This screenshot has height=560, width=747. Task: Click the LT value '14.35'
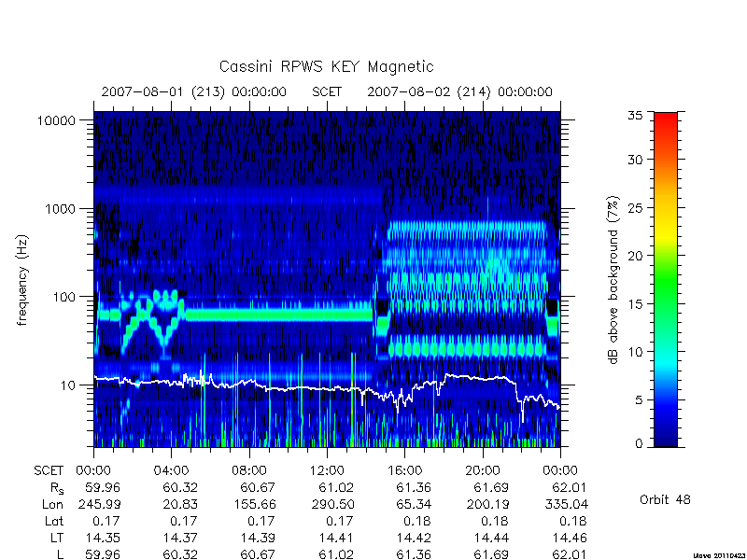(x=103, y=538)
